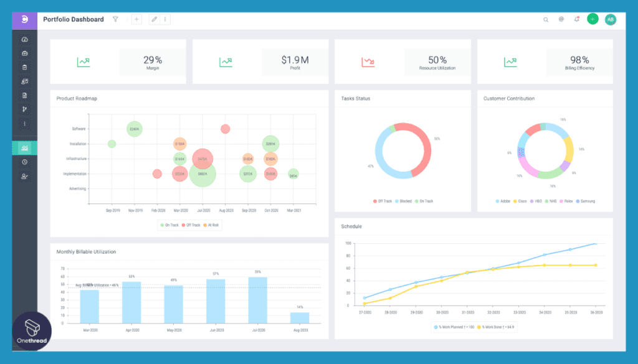This screenshot has height=364, width=638.
Task: Toggle Adobe in Customer Contribution legend
Action: [x=503, y=201]
